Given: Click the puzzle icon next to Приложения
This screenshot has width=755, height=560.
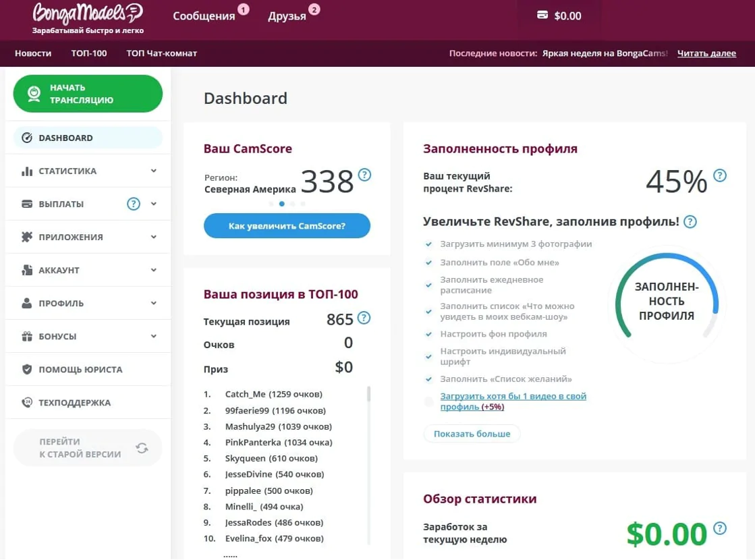Looking at the screenshot, I should 27,237.
